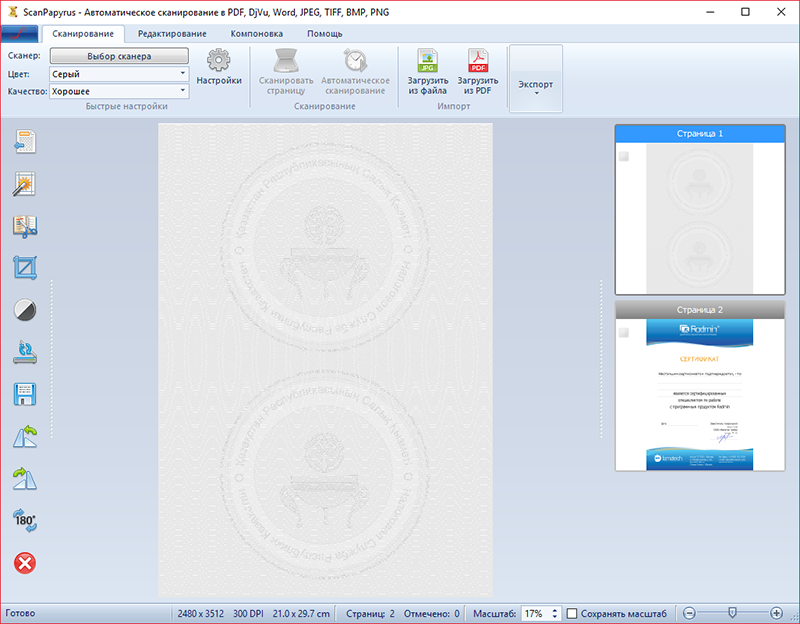
Task: Click the scanned page preview image
Action: click(325, 360)
